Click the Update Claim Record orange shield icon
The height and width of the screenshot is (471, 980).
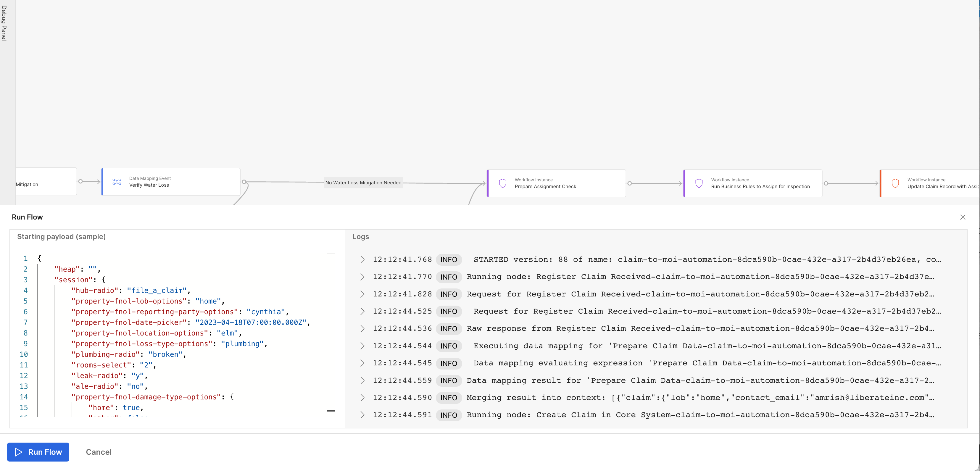pos(895,183)
